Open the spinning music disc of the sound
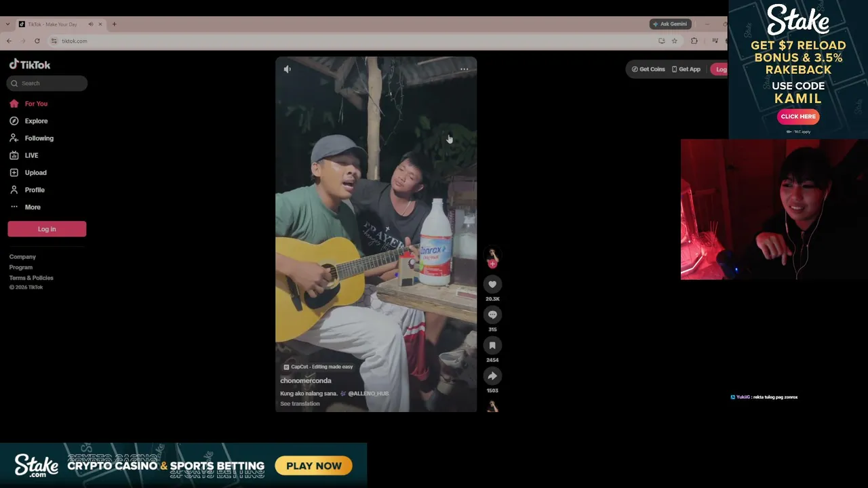The width and height of the screenshot is (868, 488). tap(492, 406)
